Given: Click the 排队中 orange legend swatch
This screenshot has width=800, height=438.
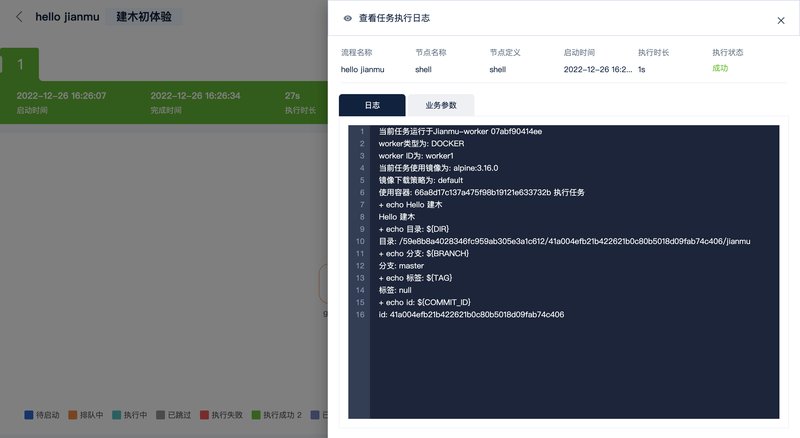Looking at the screenshot, I should click(72, 414).
